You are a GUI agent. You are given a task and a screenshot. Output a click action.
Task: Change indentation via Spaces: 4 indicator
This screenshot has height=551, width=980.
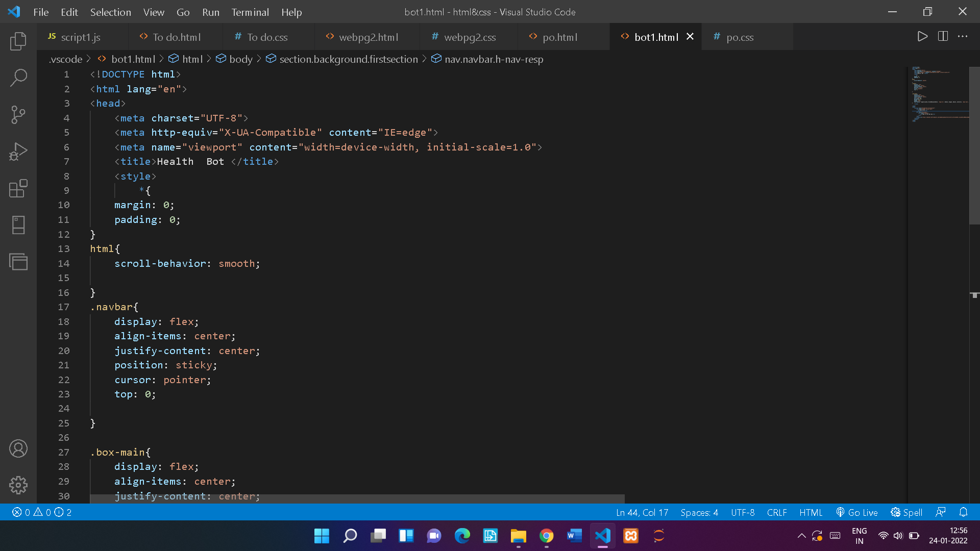tap(699, 512)
